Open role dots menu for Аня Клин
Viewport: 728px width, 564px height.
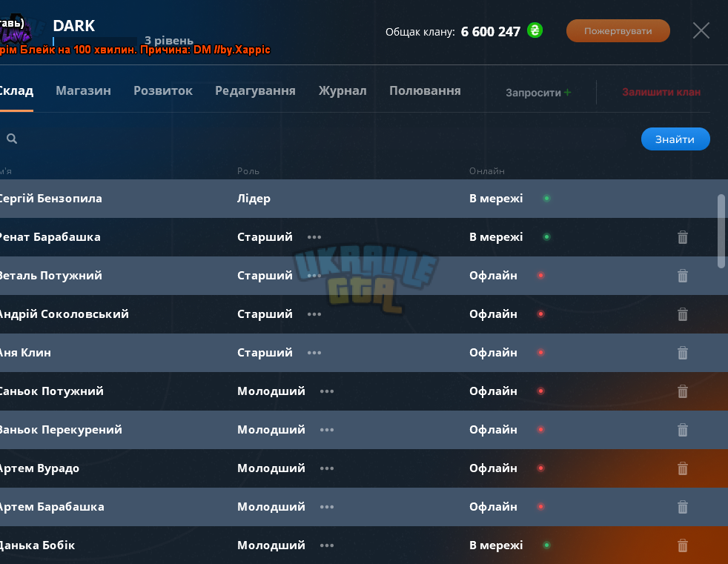(x=314, y=353)
